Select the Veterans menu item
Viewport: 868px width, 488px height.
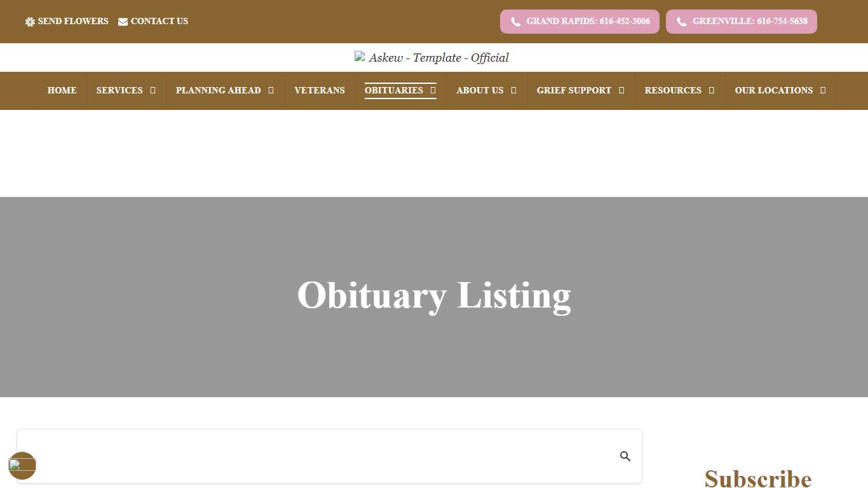point(319,90)
